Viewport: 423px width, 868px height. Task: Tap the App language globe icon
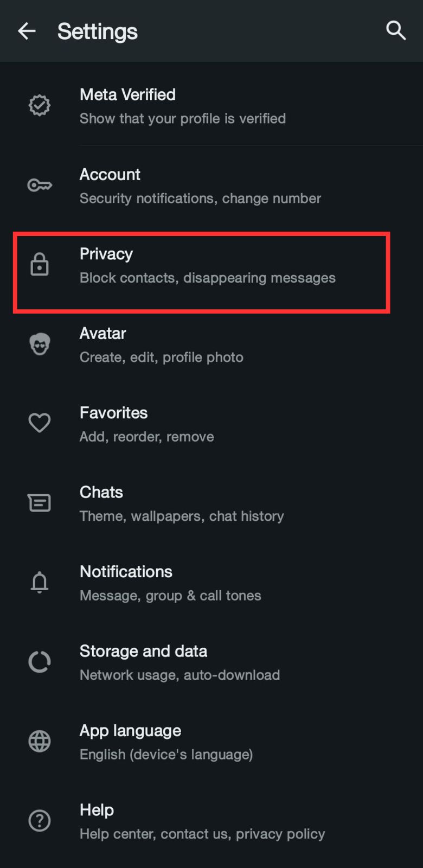(40, 741)
